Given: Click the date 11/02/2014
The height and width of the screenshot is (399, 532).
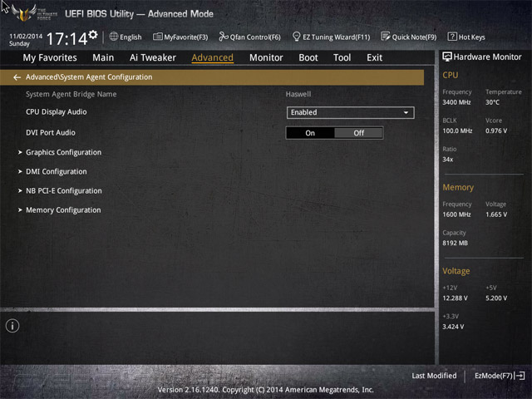Looking at the screenshot, I should click(x=26, y=36).
